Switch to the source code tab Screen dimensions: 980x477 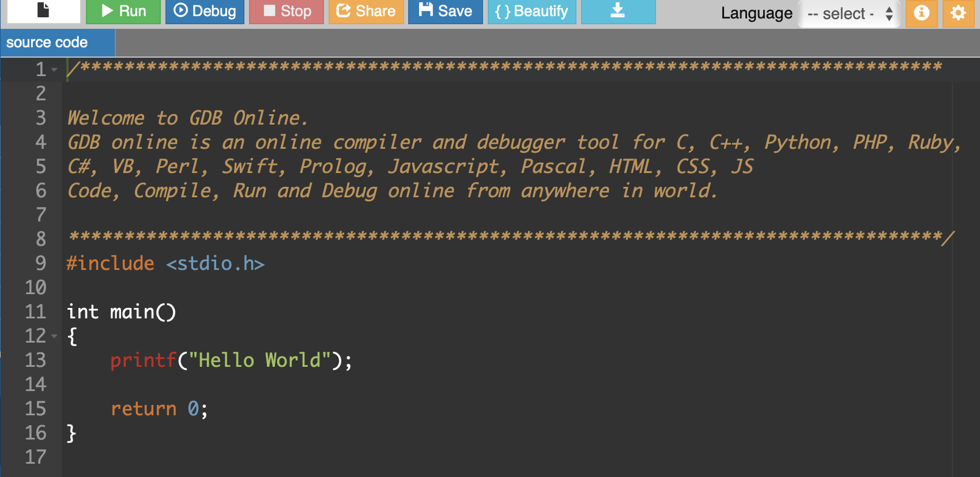[47, 43]
